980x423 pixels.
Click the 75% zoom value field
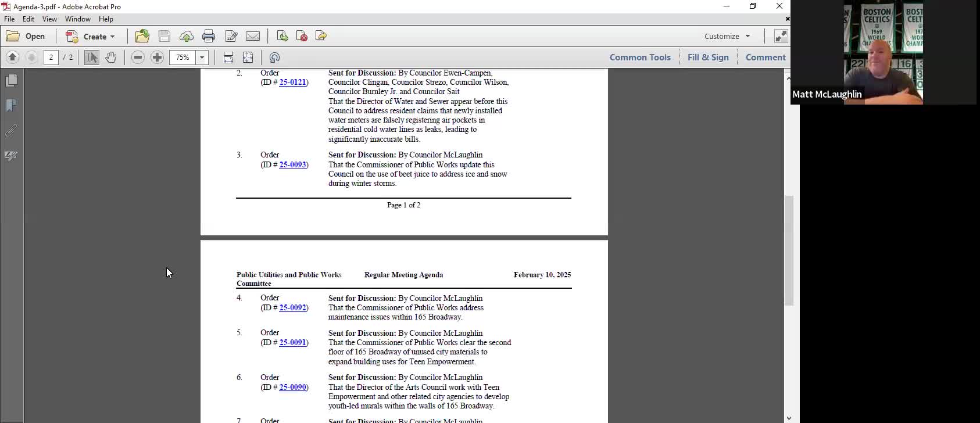(183, 57)
